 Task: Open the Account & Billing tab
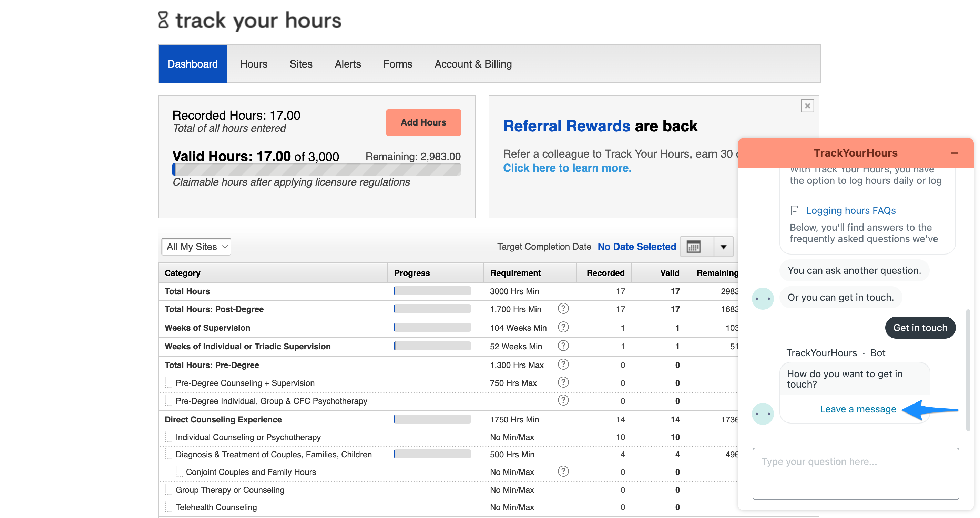tap(473, 64)
